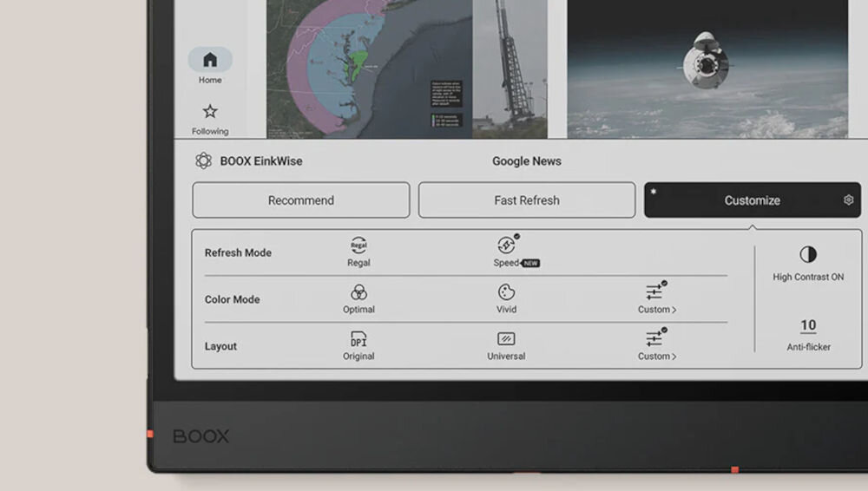The width and height of the screenshot is (868, 491).
Task: Open the hurricane map news thumbnail
Action: click(369, 69)
